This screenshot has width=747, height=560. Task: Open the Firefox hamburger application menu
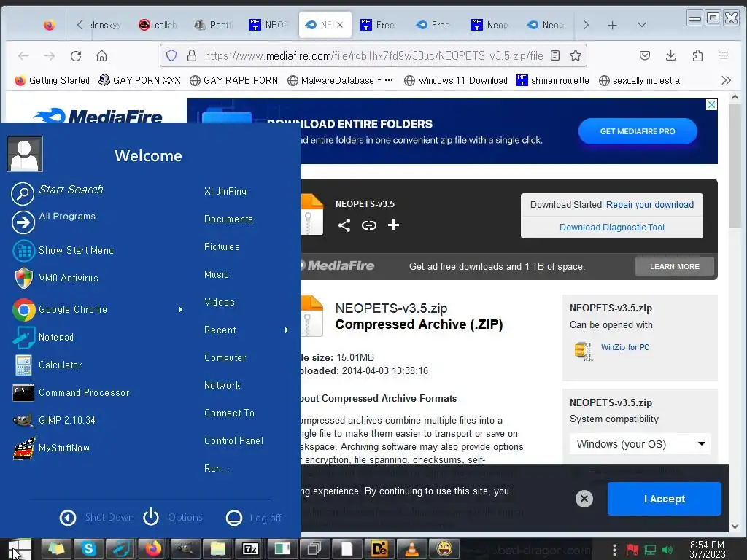point(724,55)
